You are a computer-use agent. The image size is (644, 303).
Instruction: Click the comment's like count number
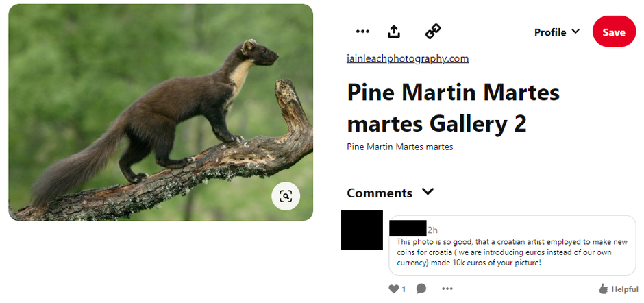pos(404,289)
